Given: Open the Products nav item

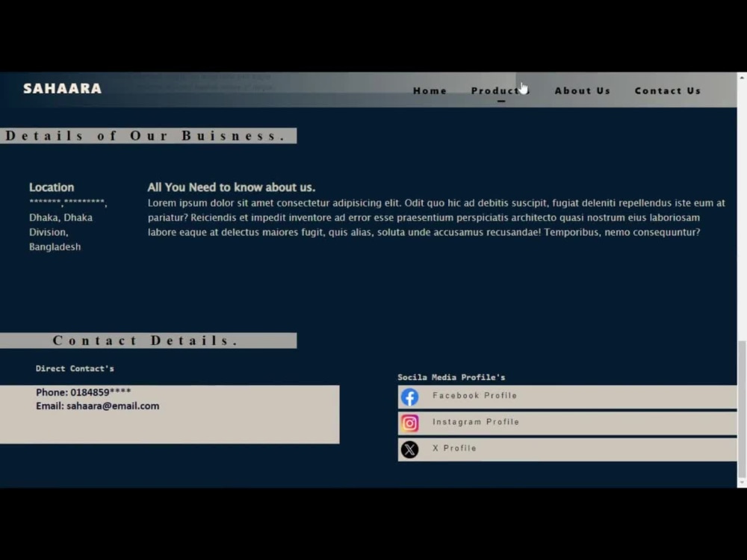Looking at the screenshot, I should [x=500, y=90].
